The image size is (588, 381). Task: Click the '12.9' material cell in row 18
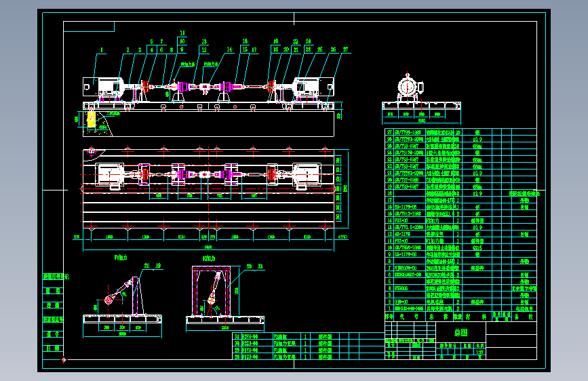[477, 193]
